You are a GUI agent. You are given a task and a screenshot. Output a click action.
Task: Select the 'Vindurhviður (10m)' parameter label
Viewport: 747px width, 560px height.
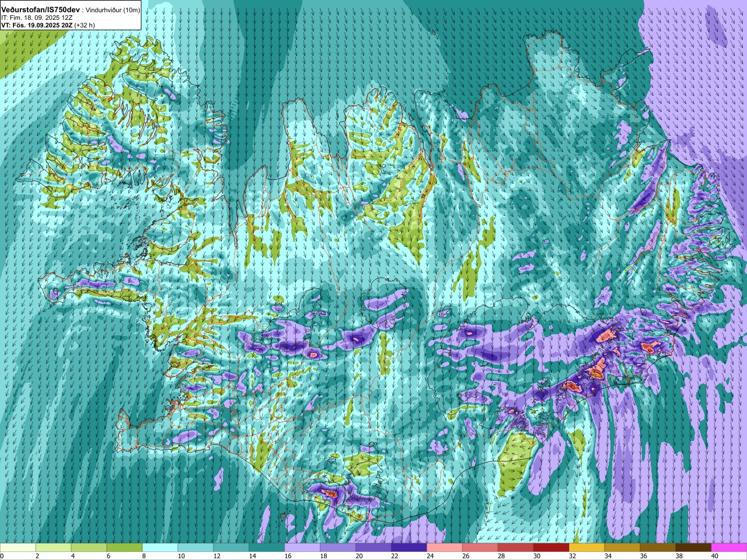coord(113,10)
